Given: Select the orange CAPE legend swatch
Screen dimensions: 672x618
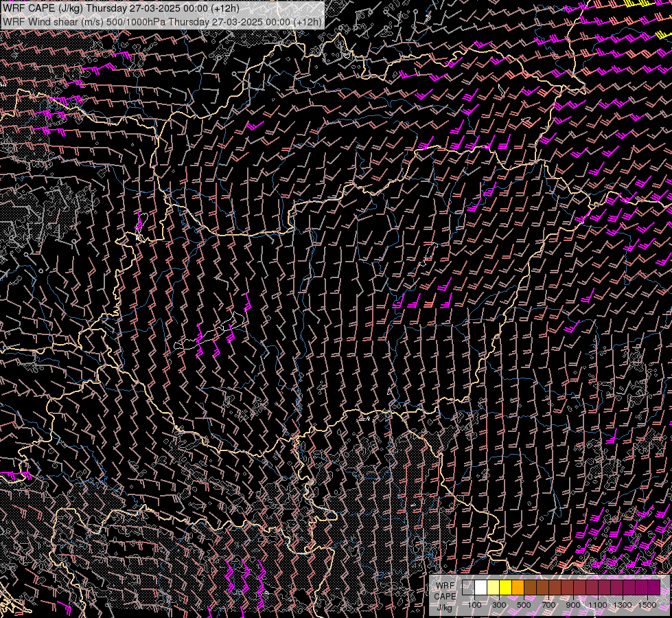Looking at the screenshot, I should [x=518, y=588].
